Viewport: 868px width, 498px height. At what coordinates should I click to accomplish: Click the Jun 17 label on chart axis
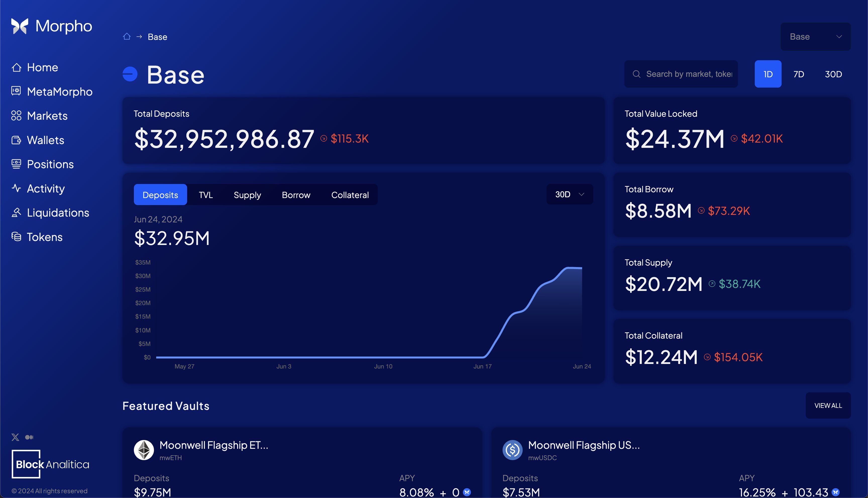pyautogui.click(x=482, y=366)
